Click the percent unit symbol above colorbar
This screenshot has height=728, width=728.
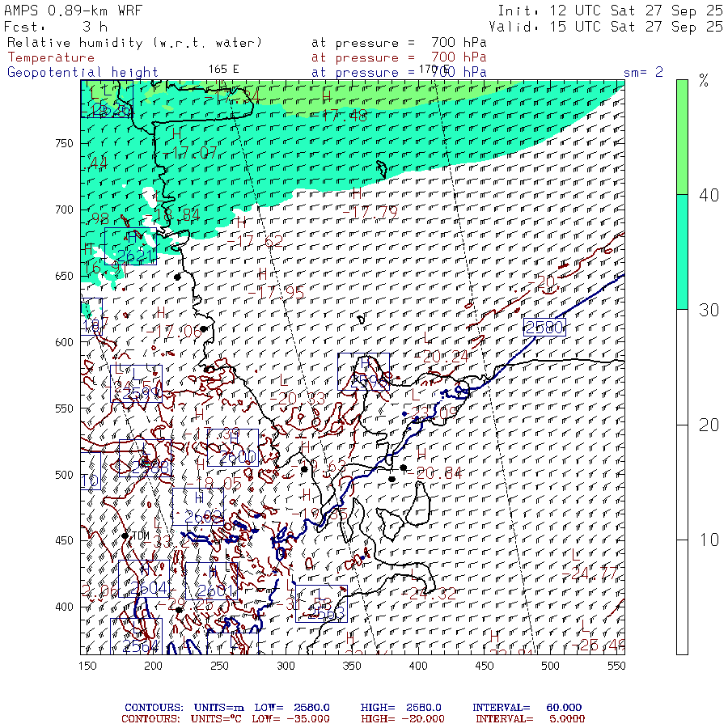(704, 81)
